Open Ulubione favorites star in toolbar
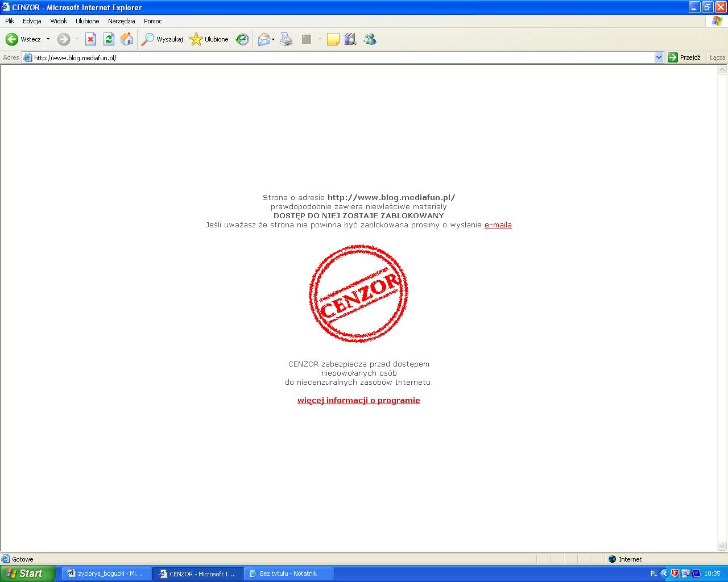The width and height of the screenshot is (728, 582). pos(209,39)
